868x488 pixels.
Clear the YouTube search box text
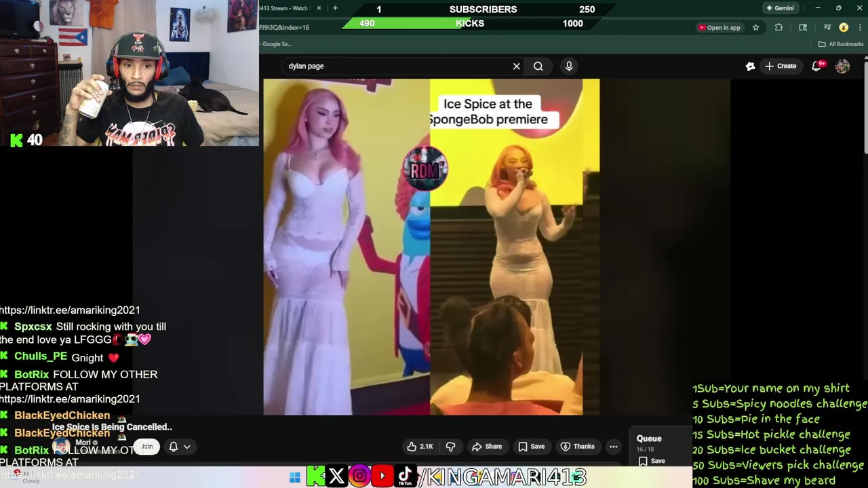point(516,66)
